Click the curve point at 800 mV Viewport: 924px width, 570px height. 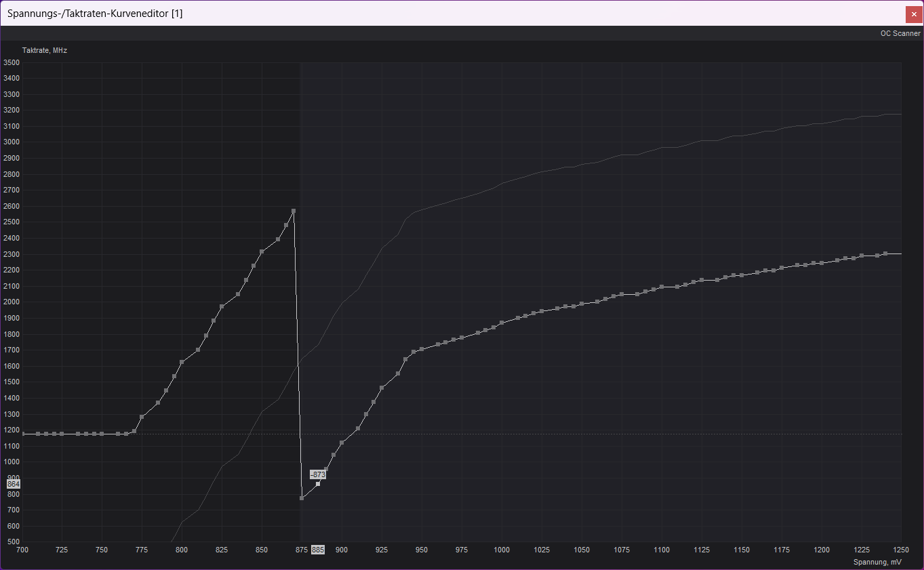click(182, 362)
